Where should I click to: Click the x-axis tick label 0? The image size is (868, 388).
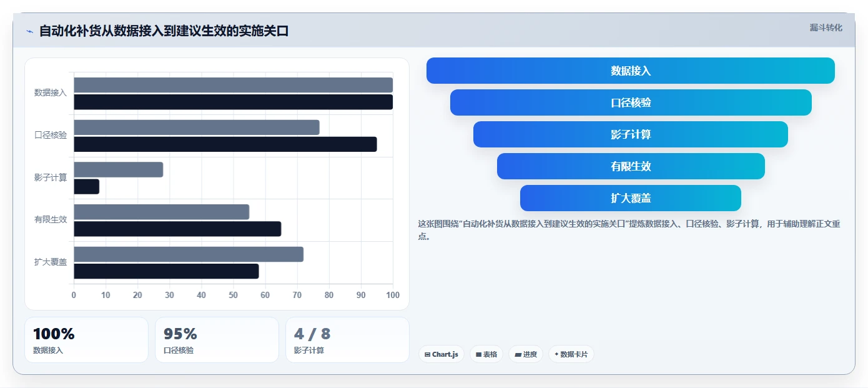point(74,295)
